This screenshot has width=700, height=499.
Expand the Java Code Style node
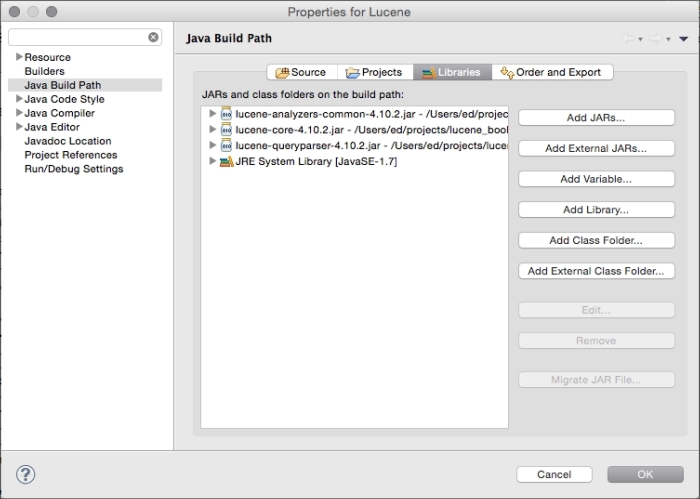click(x=19, y=100)
